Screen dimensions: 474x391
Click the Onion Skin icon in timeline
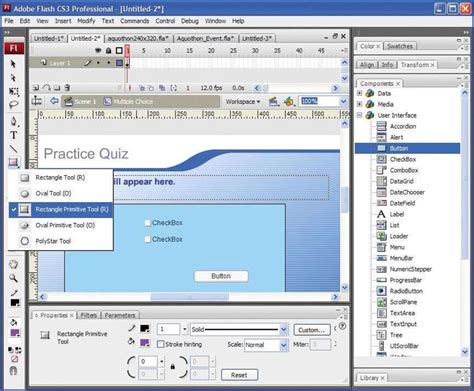click(x=142, y=88)
